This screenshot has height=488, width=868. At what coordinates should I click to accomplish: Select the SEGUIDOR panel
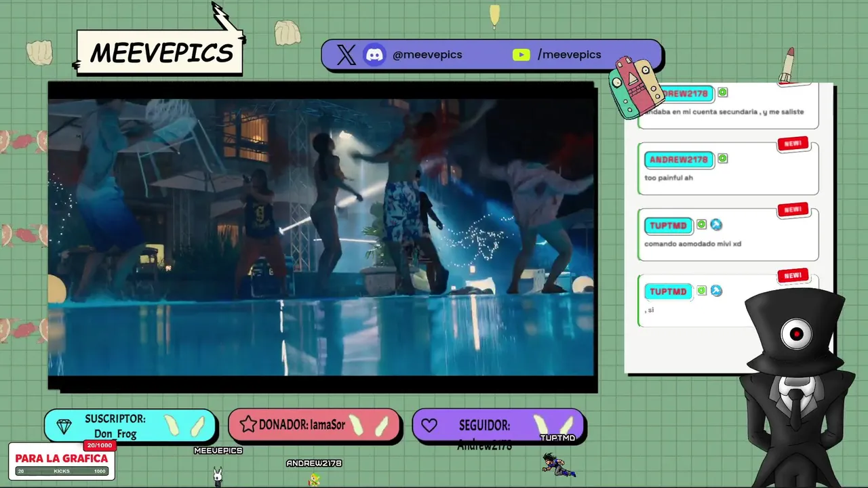point(498,426)
